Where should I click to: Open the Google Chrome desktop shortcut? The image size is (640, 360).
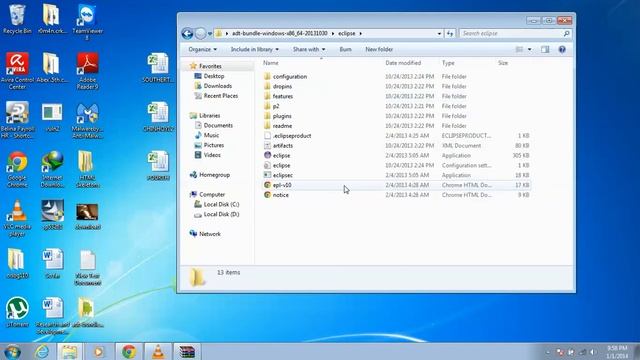[17, 169]
